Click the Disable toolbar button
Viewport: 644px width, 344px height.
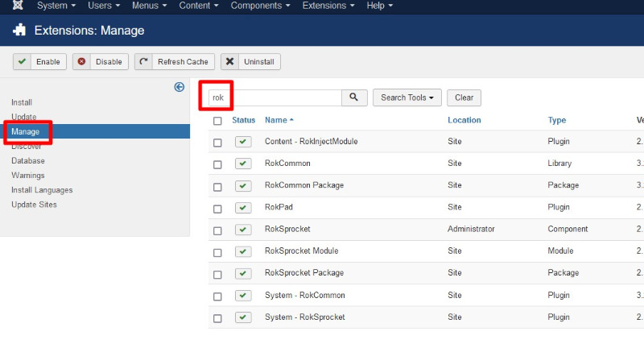click(101, 62)
